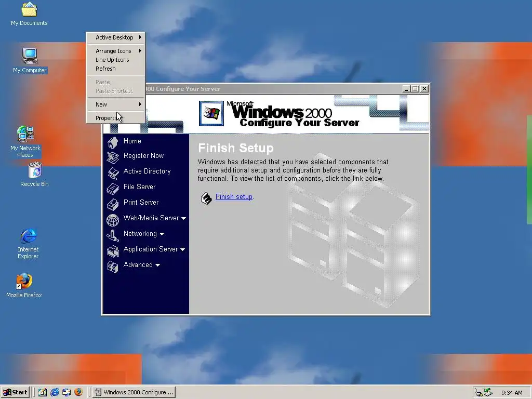Click the Application Server sidebar icon
The width and height of the screenshot is (532, 399).
(x=113, y=251)
